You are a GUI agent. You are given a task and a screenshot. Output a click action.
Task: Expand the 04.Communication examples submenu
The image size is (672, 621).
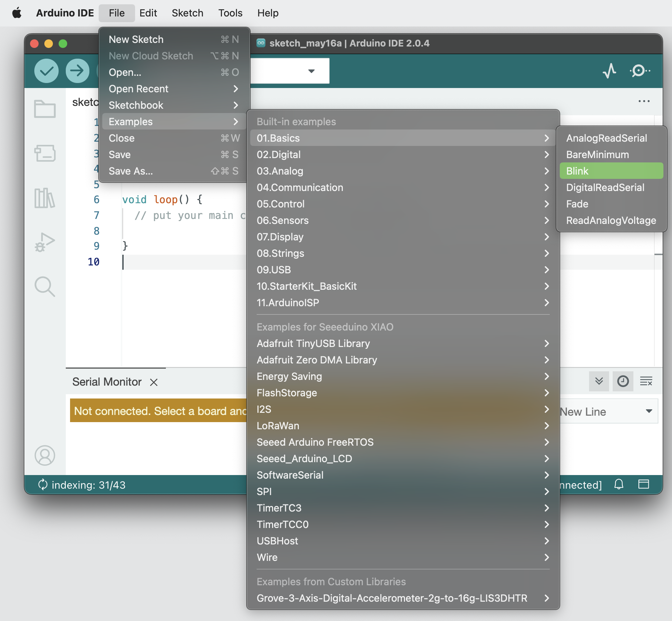click(403, 187)
